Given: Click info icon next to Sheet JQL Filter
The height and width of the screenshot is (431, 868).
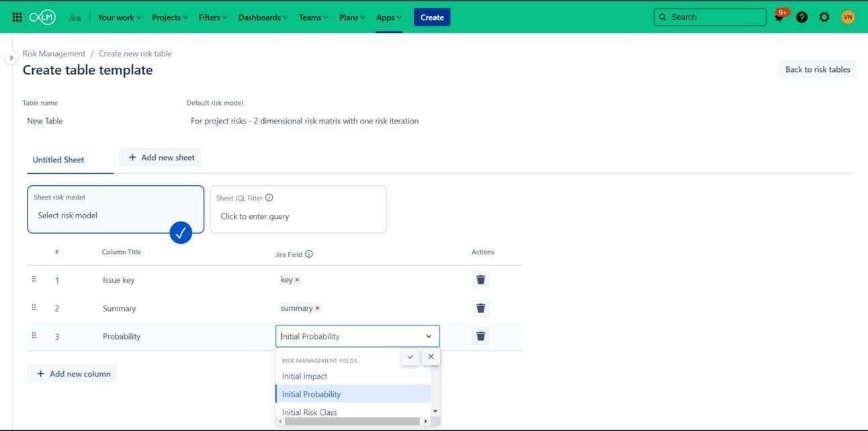Looking at the screenshot, I should tap(269, 198).
